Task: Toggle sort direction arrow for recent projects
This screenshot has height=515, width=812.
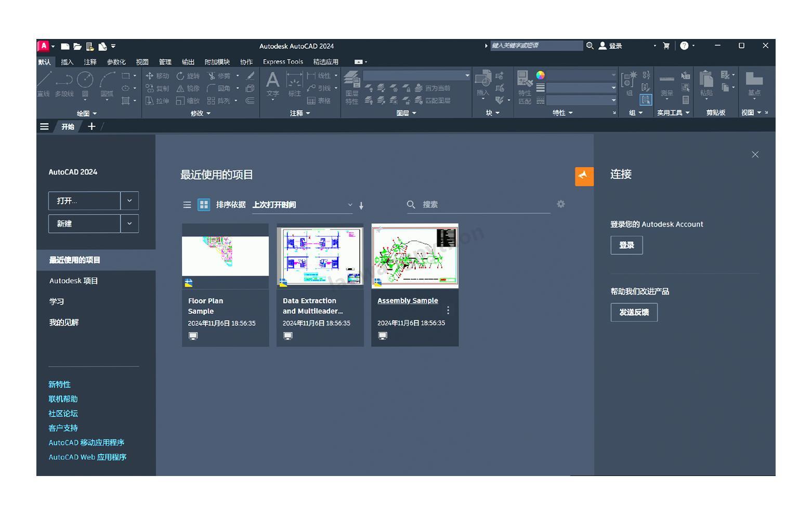Action: tap(361, 205)
